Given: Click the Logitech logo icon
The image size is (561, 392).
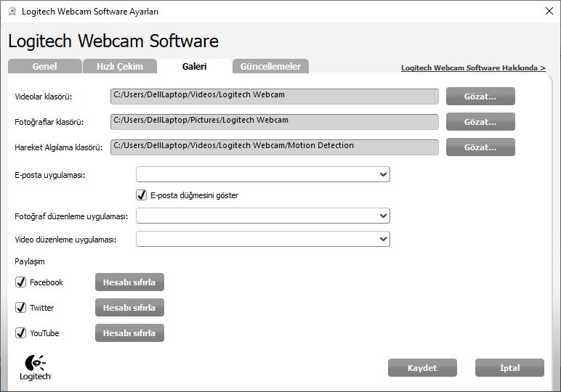Looking at the screenshot, I should coord(36,368).
